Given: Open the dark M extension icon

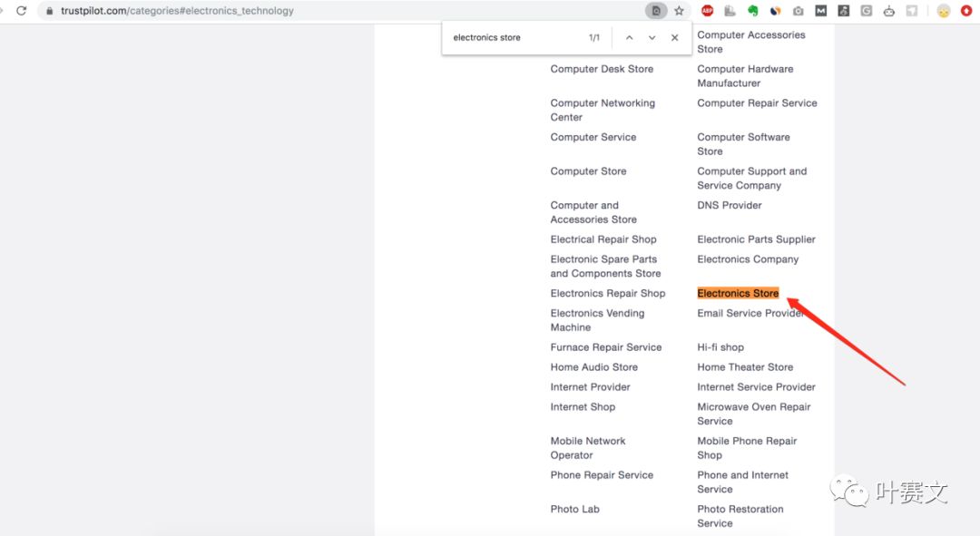Looking at the screenshot, I should pyautogui.click(x=820, y=11).
